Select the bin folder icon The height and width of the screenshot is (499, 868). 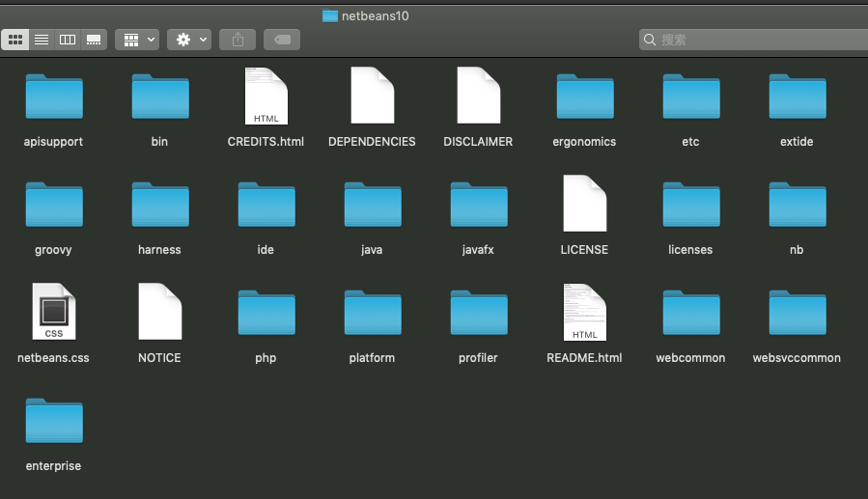click(160, 97)
